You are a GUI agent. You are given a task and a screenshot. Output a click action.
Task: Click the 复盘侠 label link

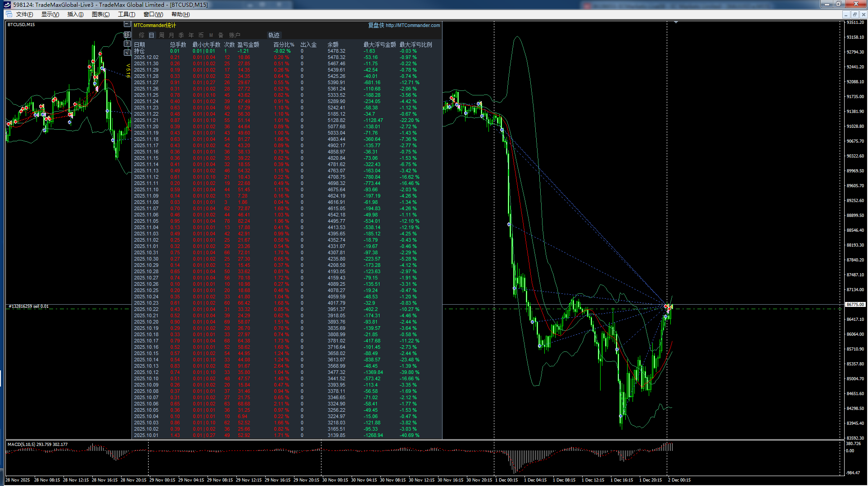pyautogui.click(x=376, y=25)
